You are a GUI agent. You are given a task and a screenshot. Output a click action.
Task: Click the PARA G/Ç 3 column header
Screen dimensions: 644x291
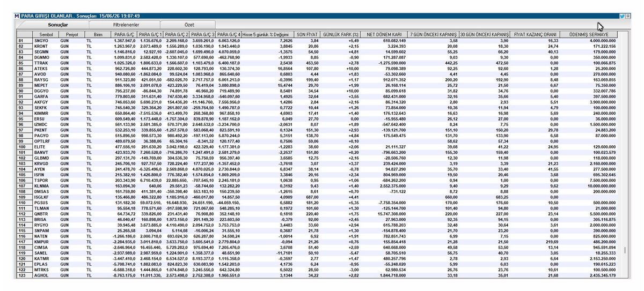(x=203, y=34)
